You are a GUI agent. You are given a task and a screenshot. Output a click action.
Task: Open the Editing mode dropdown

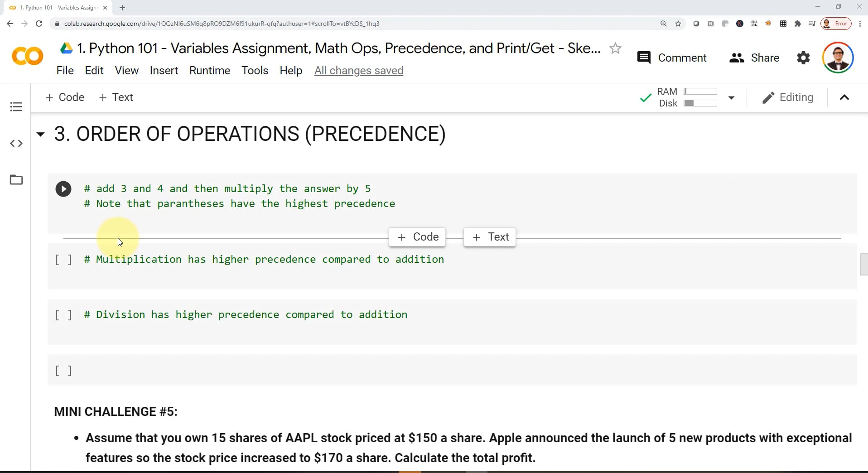pos(788,97)
